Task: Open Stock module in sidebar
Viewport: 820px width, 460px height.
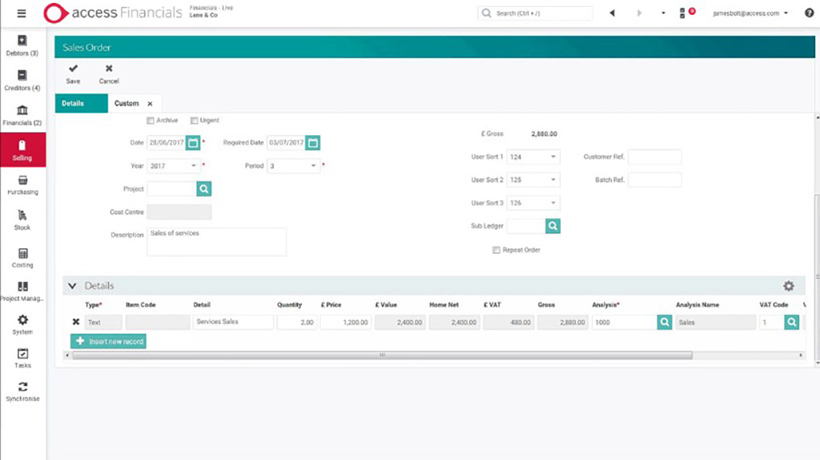Action: point(22,220)
